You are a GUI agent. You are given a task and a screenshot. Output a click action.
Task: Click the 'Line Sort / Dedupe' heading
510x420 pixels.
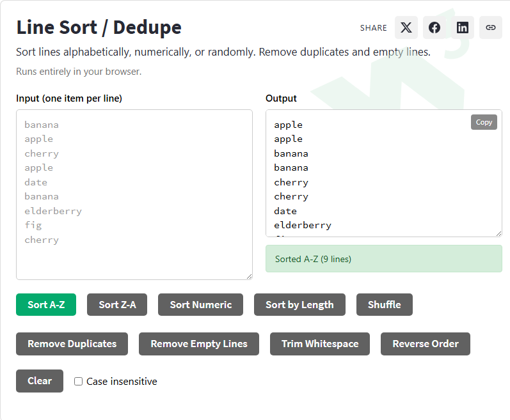click(99, 27)
